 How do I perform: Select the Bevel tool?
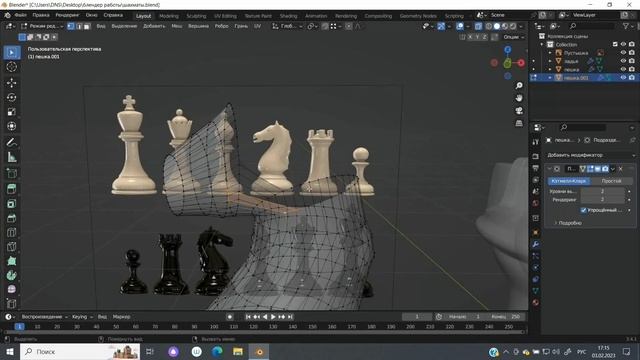tap(11, 218)
